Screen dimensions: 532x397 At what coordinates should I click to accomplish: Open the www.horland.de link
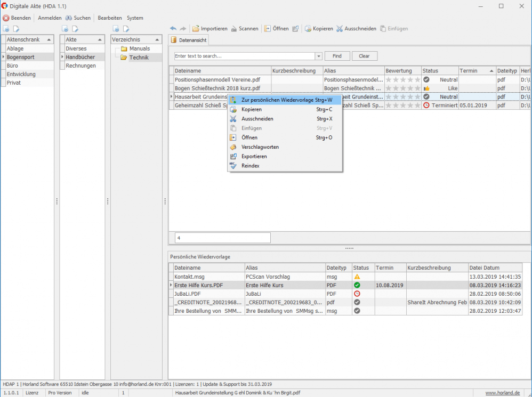[503, 393]
